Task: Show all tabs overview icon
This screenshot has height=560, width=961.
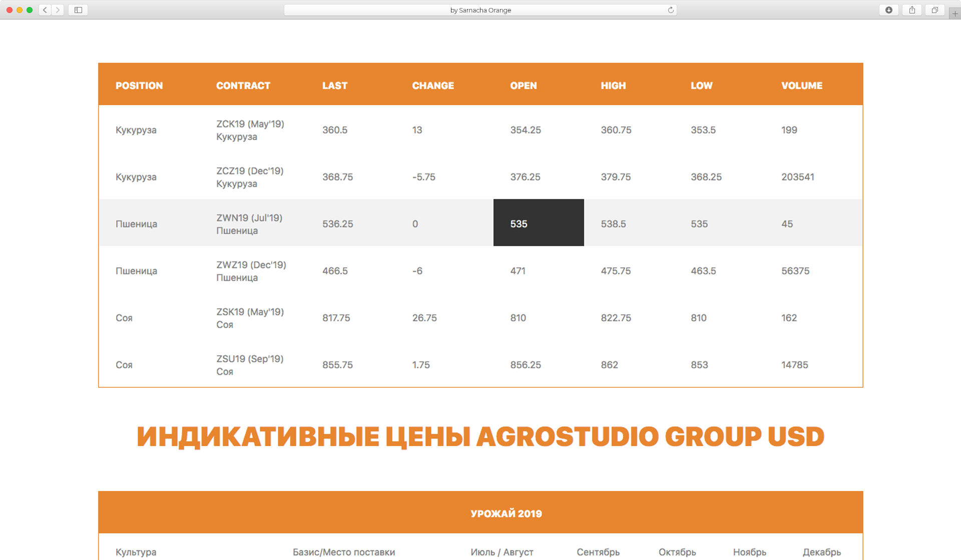Action: click(x=934, y=10)
